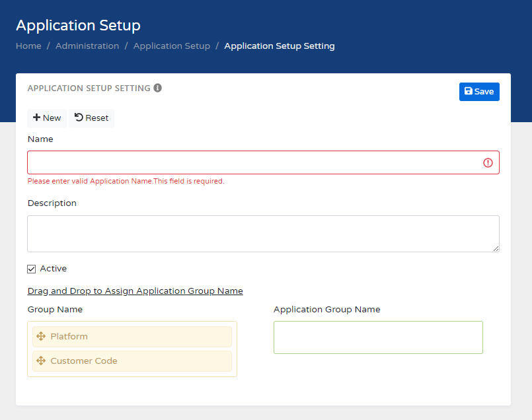
Task: Click the empty Application Group Name drop box
Action: point(378,337)
